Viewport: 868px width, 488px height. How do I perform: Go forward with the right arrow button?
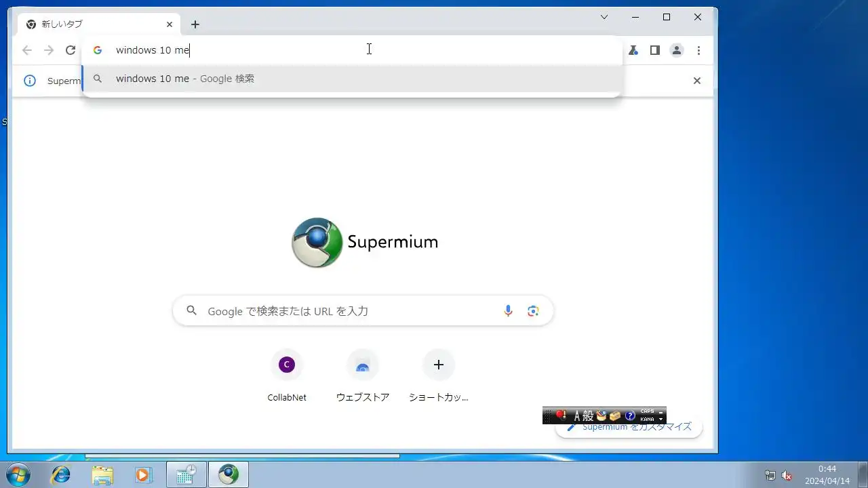tap(49, 50)
